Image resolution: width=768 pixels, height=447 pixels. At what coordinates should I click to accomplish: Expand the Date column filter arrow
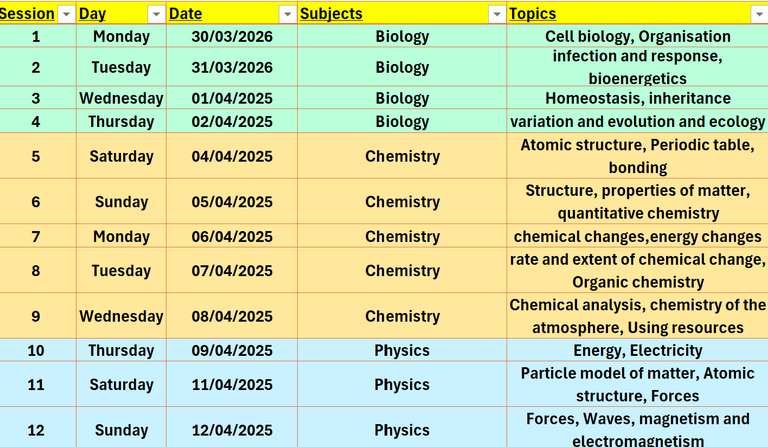[x=287, y=14]
